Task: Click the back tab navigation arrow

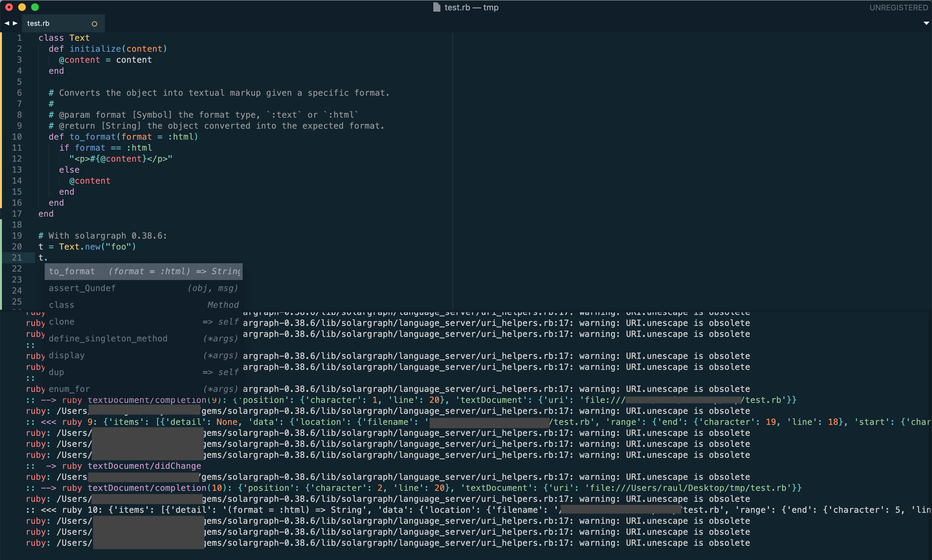Action: click(x=6, y=23)
